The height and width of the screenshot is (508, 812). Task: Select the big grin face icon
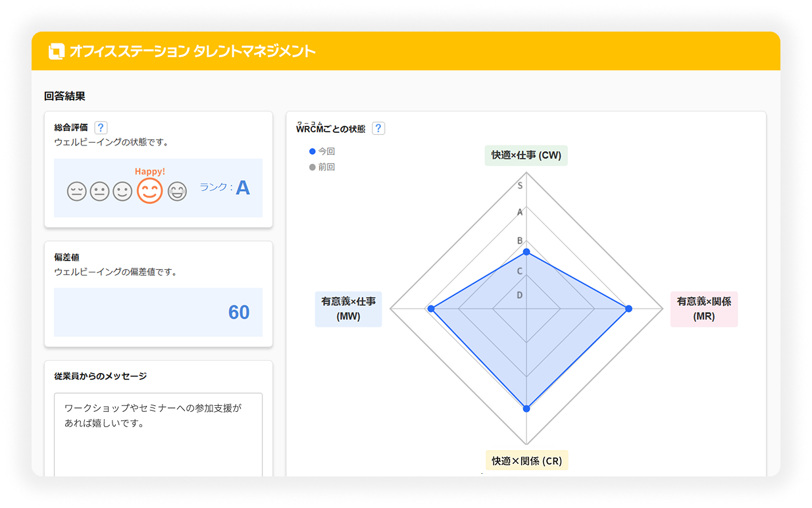177,191
